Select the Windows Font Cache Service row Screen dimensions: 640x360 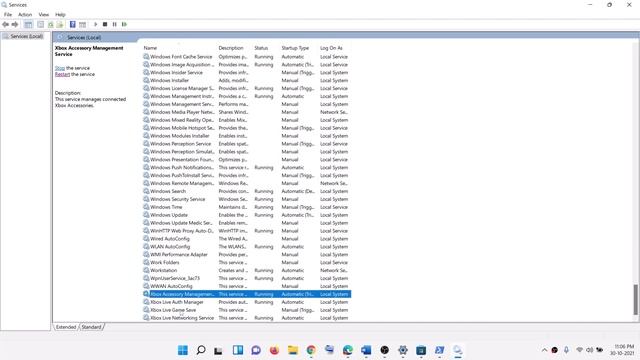[247, 57]
